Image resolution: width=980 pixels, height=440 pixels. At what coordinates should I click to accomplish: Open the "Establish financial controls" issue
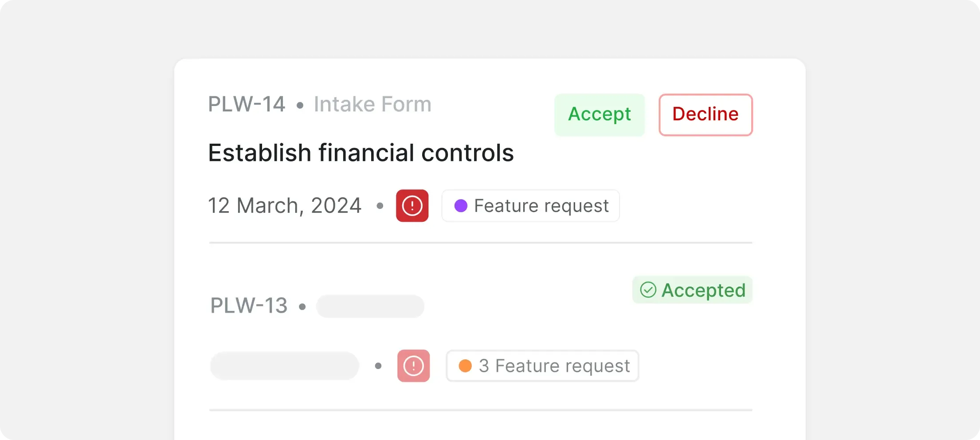pos(361,153)
